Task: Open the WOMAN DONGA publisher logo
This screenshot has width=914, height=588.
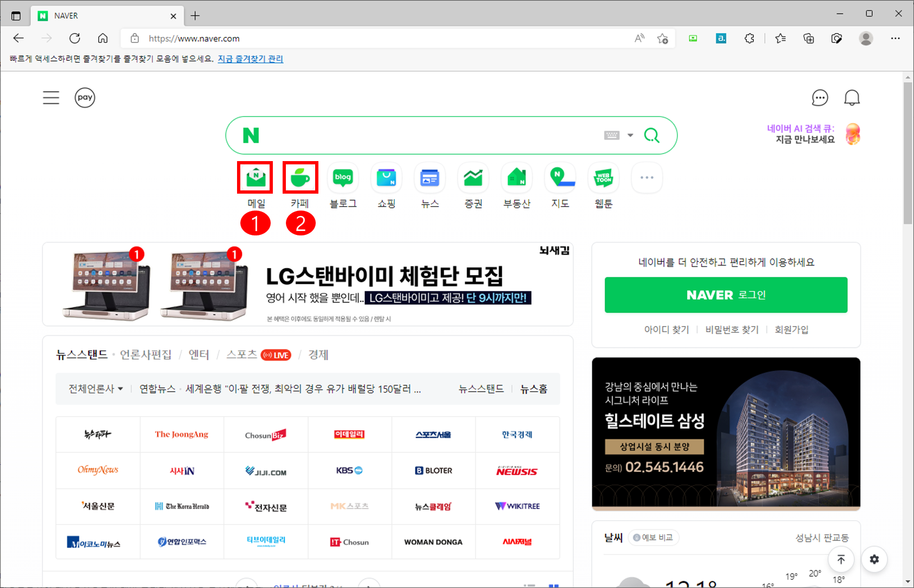Action: pos(433,542)
